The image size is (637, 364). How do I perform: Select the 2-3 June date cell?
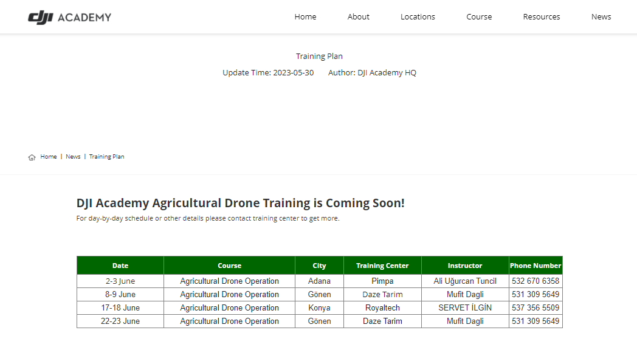[120, 281]
